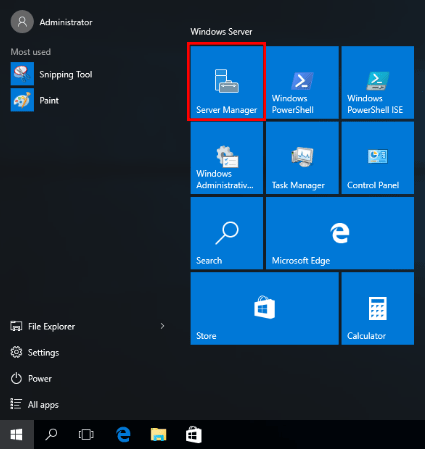
Task: Expand File Explorer jump list arrow
Action: (x=162, y=326)
